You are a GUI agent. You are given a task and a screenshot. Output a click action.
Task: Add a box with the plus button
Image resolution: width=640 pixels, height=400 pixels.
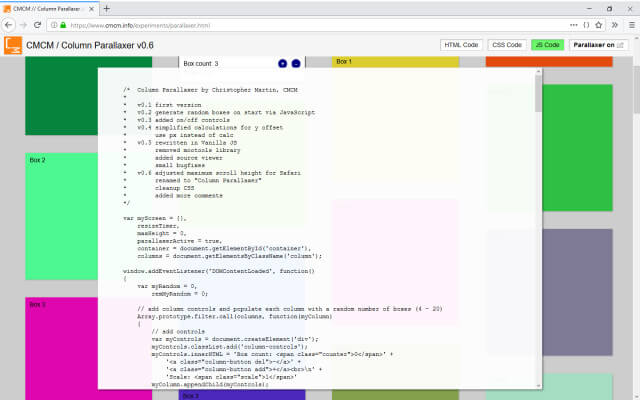(x=282, y=63)
